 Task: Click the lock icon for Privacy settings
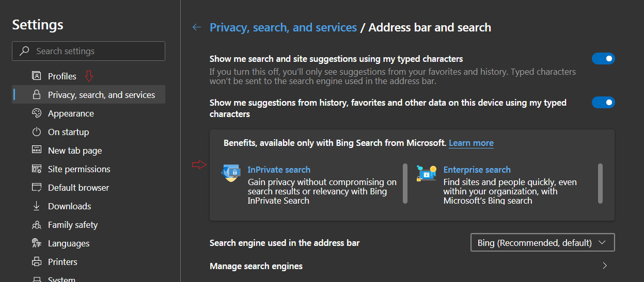(36, 95)
